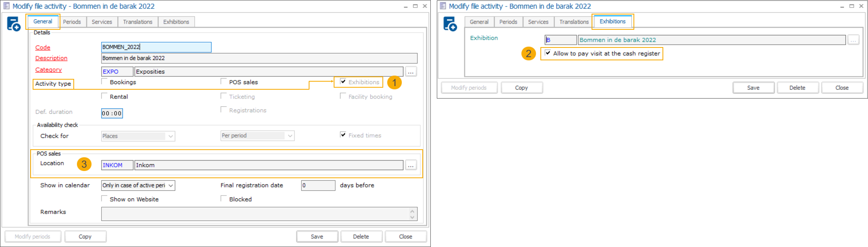Click the add-file icon in right window
The image size is (868, 247).
pyautogui.click(x=450, y=24)
